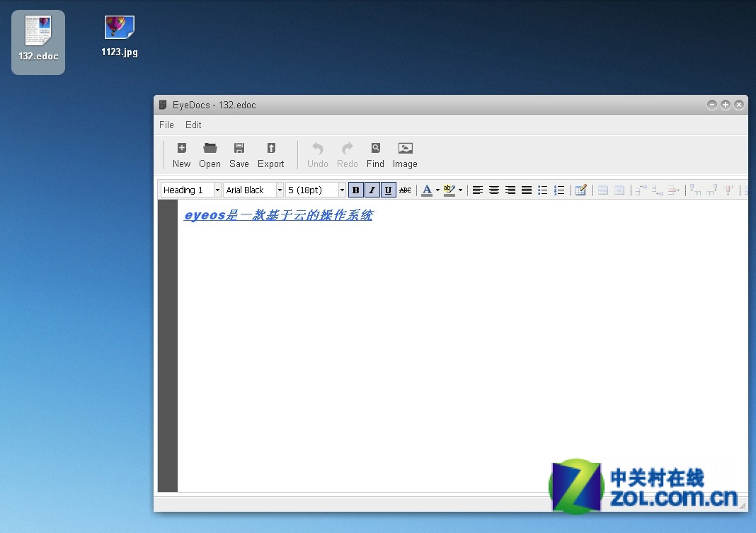Open the Arial Black font dropdown
756x533 pixels.
click(280, 190)
